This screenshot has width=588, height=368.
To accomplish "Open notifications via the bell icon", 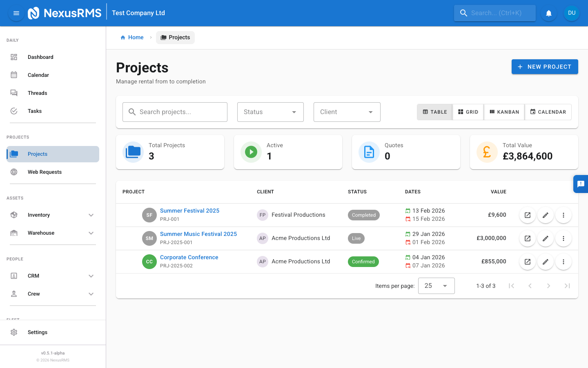I will pos(548,13).
